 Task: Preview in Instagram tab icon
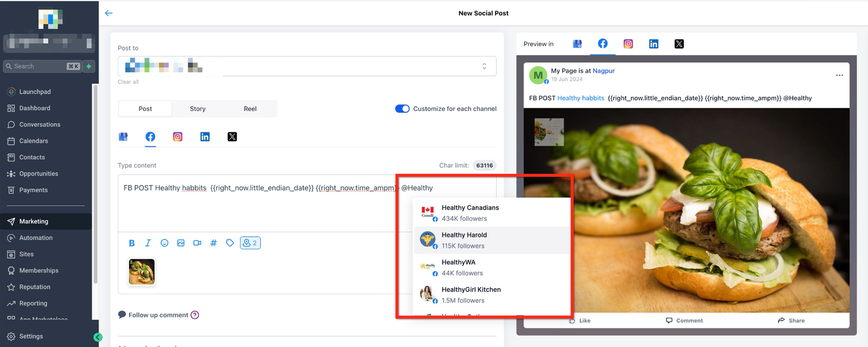[x=628, y=44]
